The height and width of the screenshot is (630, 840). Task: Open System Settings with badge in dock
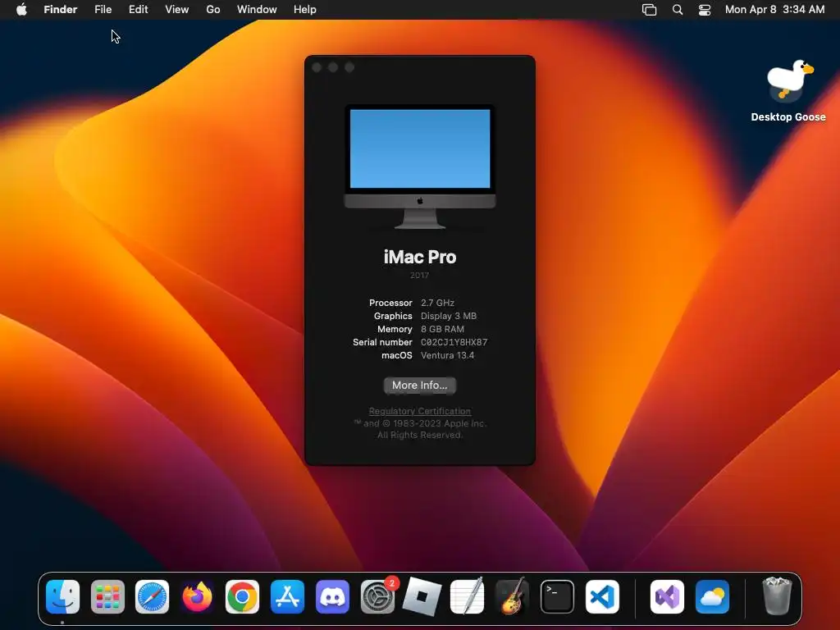[x=377, y=597]
